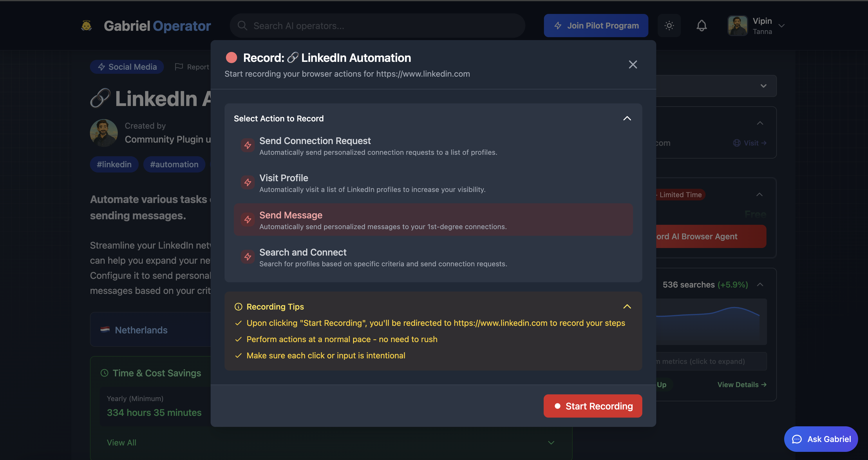Click Vipin Tanna's profile avatar

tap(738, 26)
